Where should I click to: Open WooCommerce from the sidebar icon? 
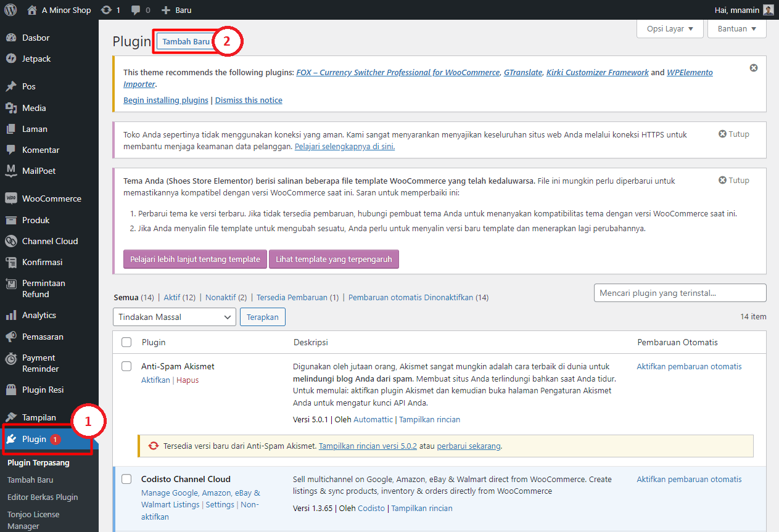12,198
